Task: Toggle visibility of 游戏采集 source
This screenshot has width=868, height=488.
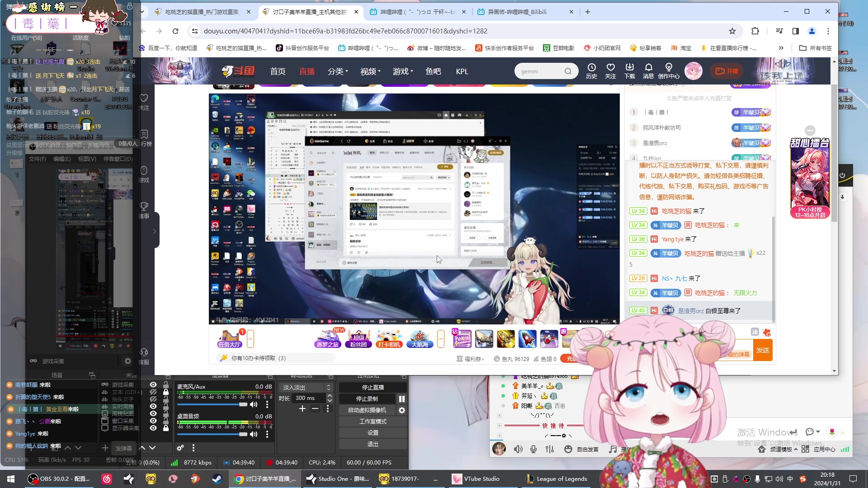Action: coord(153,385)
